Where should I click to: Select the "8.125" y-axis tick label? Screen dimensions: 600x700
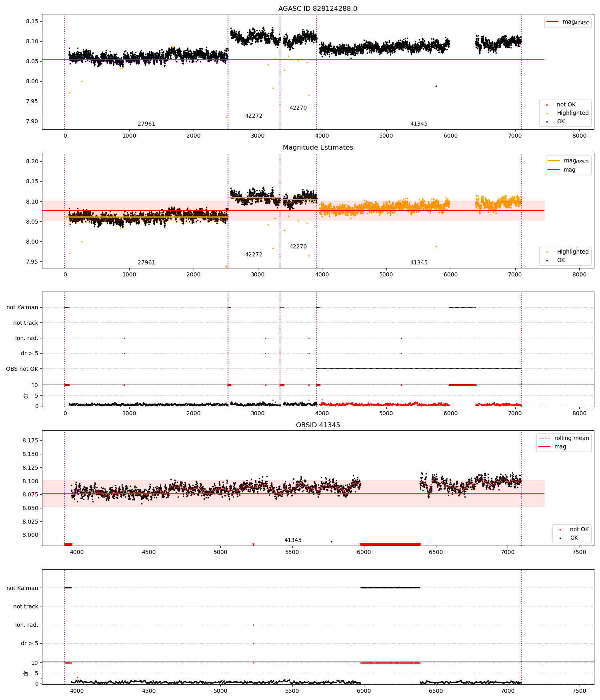pyautogui.click(x=30, y=468)
